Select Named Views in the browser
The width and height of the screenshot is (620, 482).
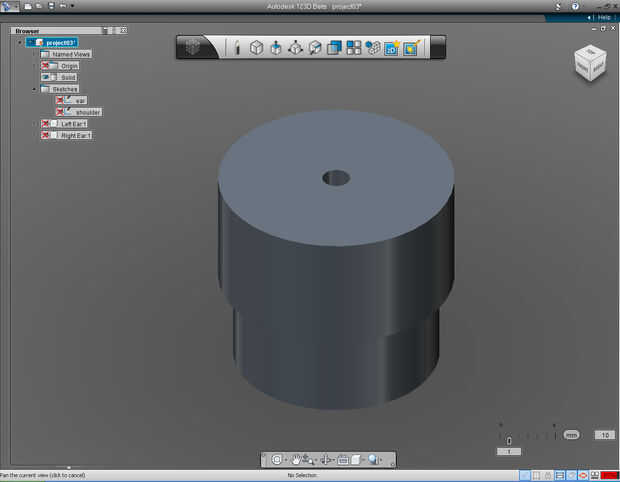point(70,54)
